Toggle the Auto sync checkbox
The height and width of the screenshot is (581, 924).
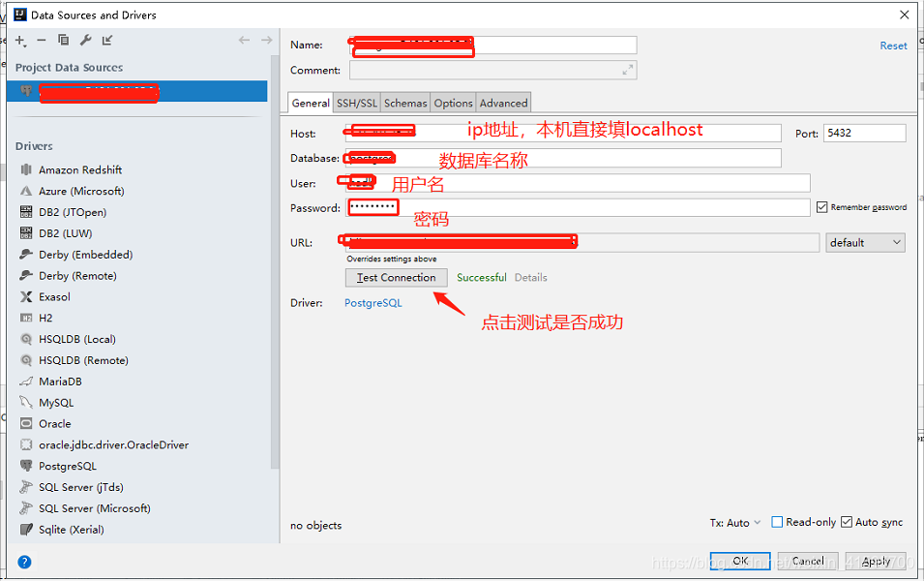847,522
